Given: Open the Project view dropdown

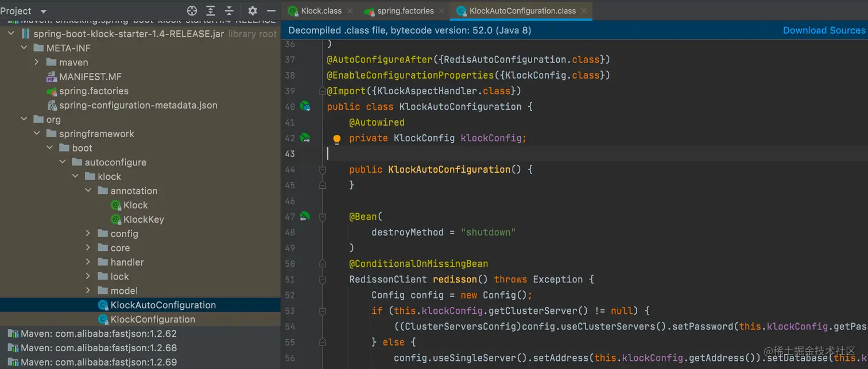Looking at the screenshot, I should pos(44,11).
